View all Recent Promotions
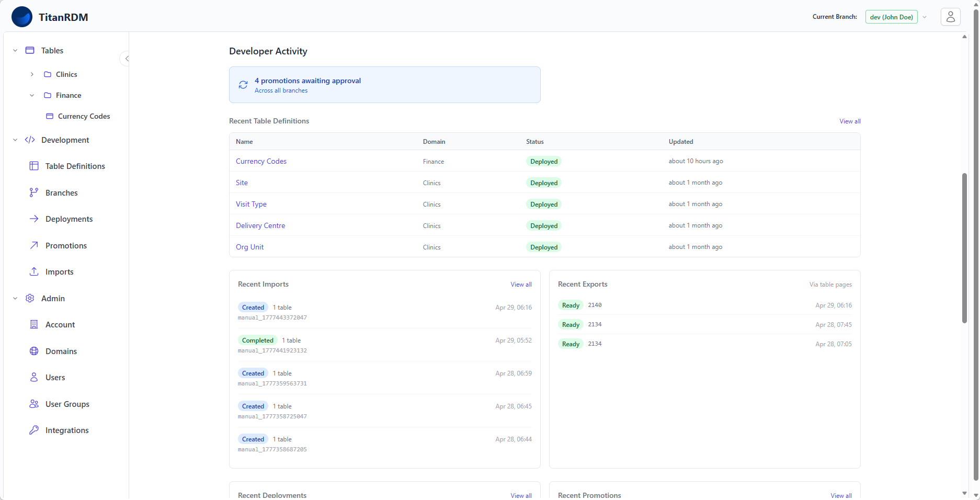The image size is (980, 500). pos(841,495)
